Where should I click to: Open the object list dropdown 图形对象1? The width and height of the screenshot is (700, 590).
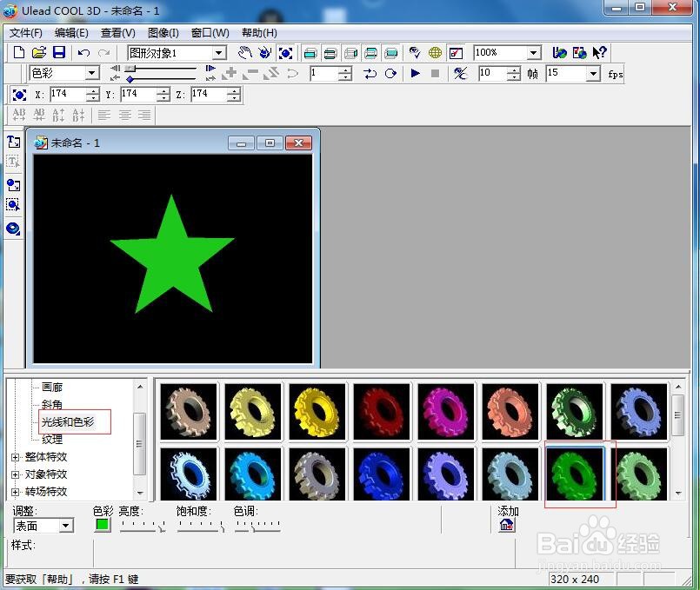[218, 53]
